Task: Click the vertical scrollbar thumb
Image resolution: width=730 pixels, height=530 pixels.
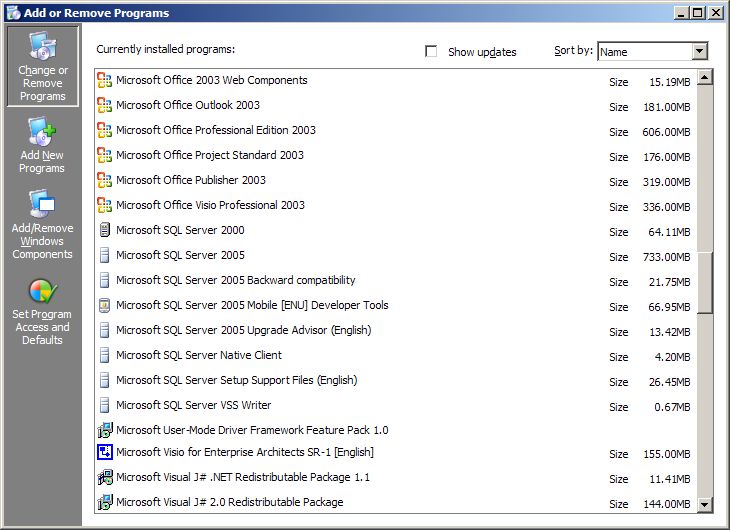Action: coord(705,283)
